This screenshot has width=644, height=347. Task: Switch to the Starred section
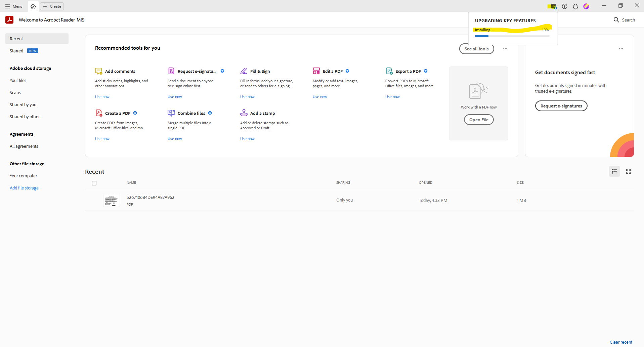[x=16, y=51]
